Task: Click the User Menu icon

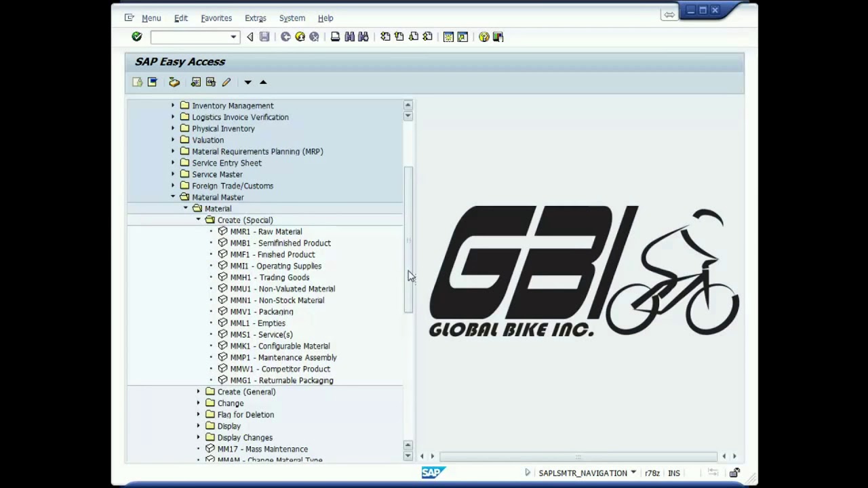Action: (138, 82)
